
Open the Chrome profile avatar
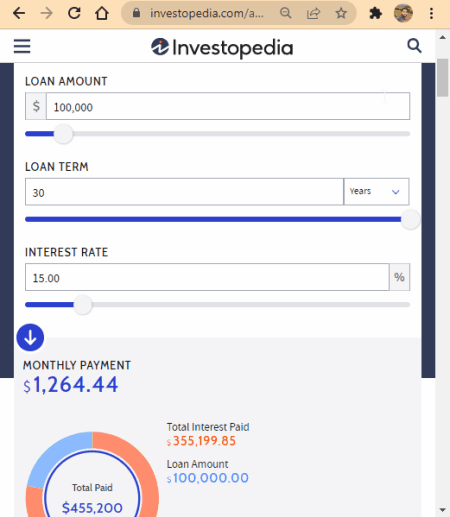[403, 13]
